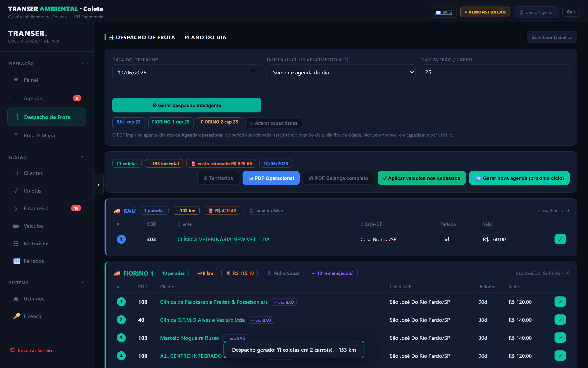Open PDF Balança completo
The height and width of the screenshot is (368, 588).
339,178
